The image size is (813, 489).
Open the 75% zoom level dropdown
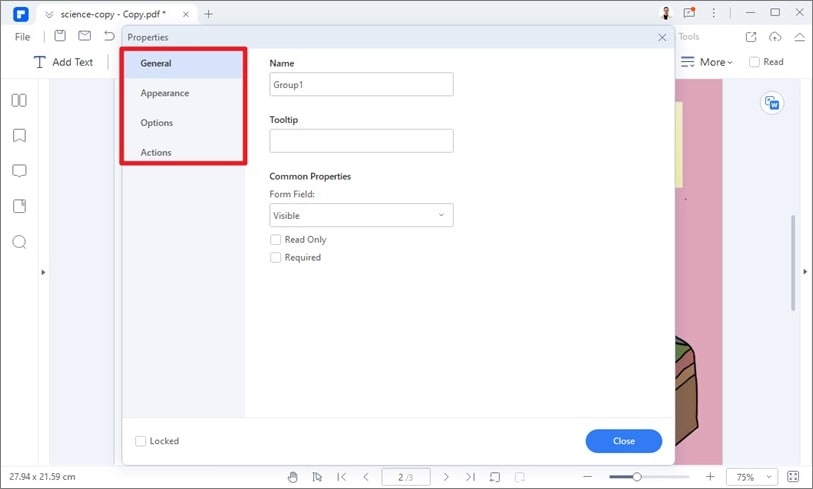pyautogui.click(x=754, y=477)
